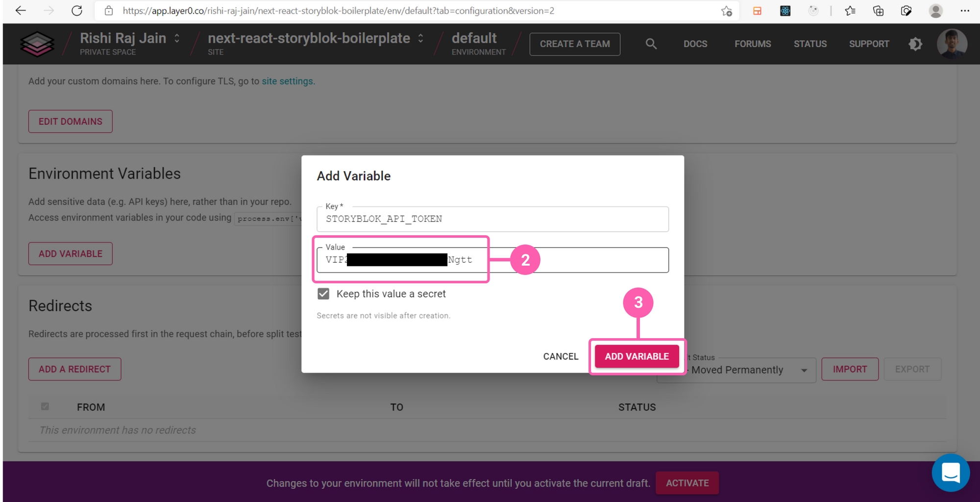Open browser Favorites list icon
Screen dimensions: 980x502
(x=850, y=11)
